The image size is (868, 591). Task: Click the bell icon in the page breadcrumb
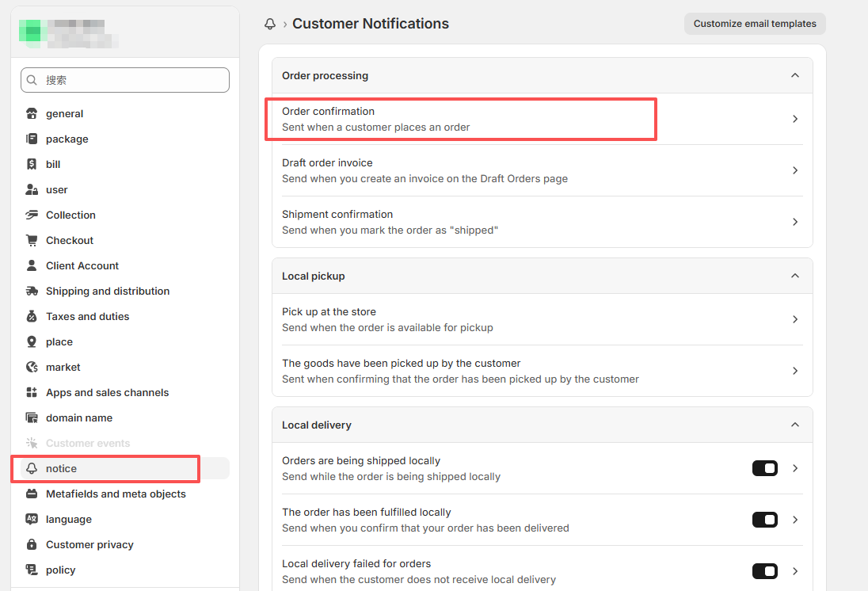pyautogui.click(x=270, y=25)
